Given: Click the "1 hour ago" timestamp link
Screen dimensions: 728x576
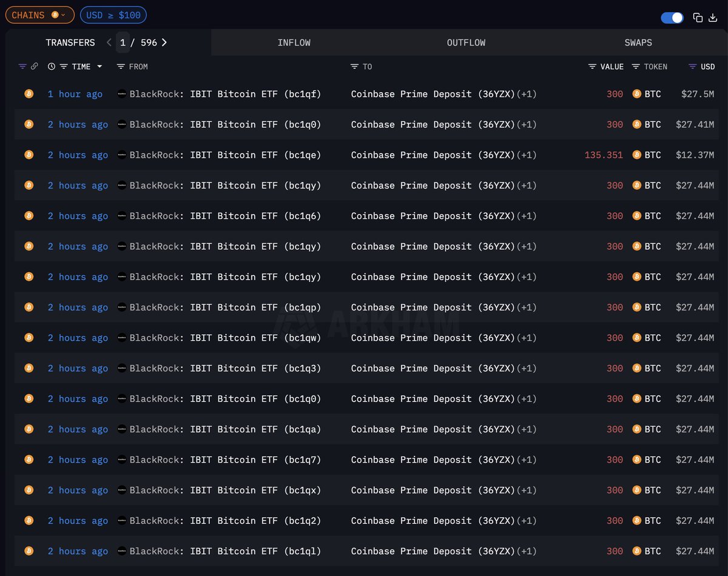Looking at the screenshot, I should [x=75, y=94].
